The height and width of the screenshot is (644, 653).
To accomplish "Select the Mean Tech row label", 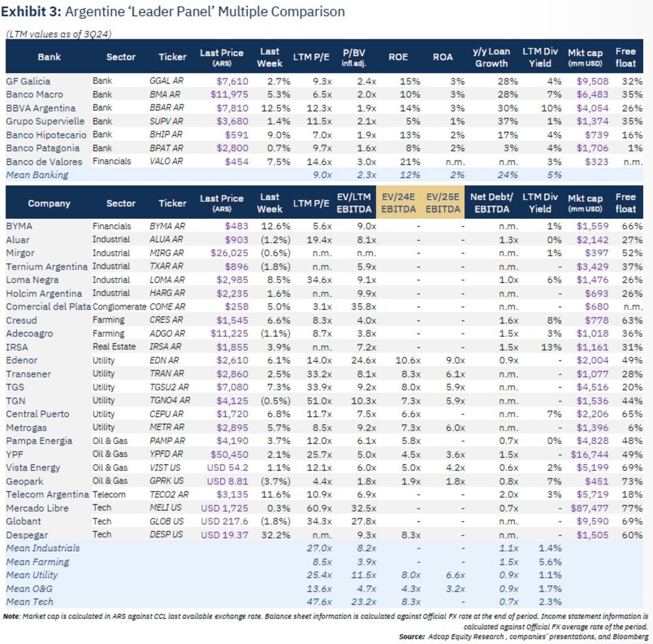I will click(29, 602).
